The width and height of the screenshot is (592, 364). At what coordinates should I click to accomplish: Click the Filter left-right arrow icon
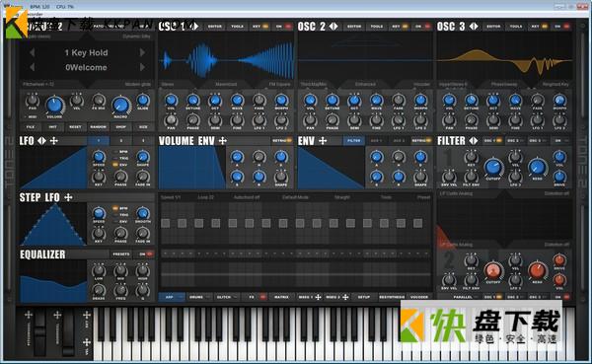(x=474, y=141)
